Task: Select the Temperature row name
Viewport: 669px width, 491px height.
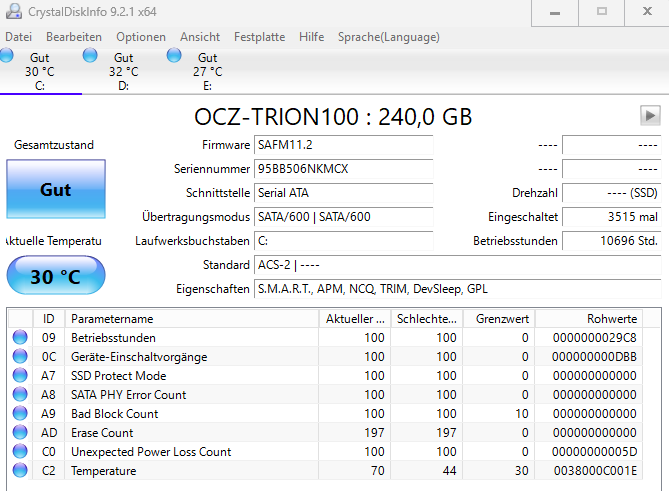Action: tap(104, 471)
